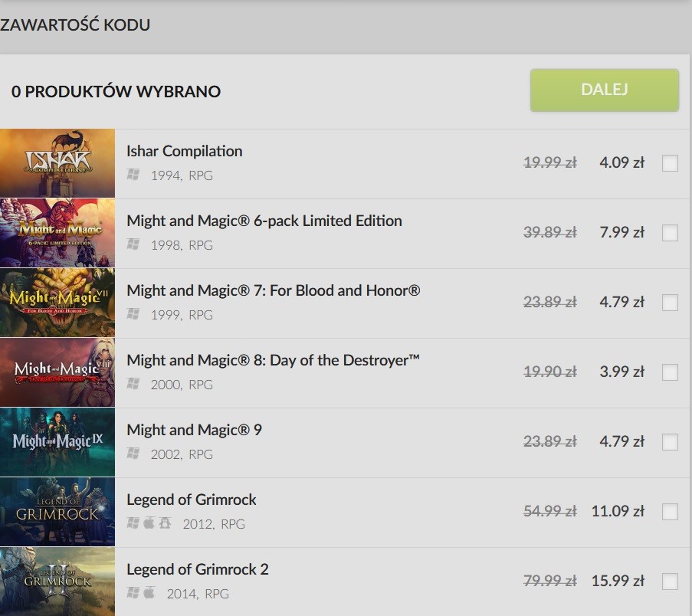Image resolution: width=692 pixels, height=616 pixels.
Task: Click the Windows icon under Ishar Compilation
Action: [x=133, y=175]
